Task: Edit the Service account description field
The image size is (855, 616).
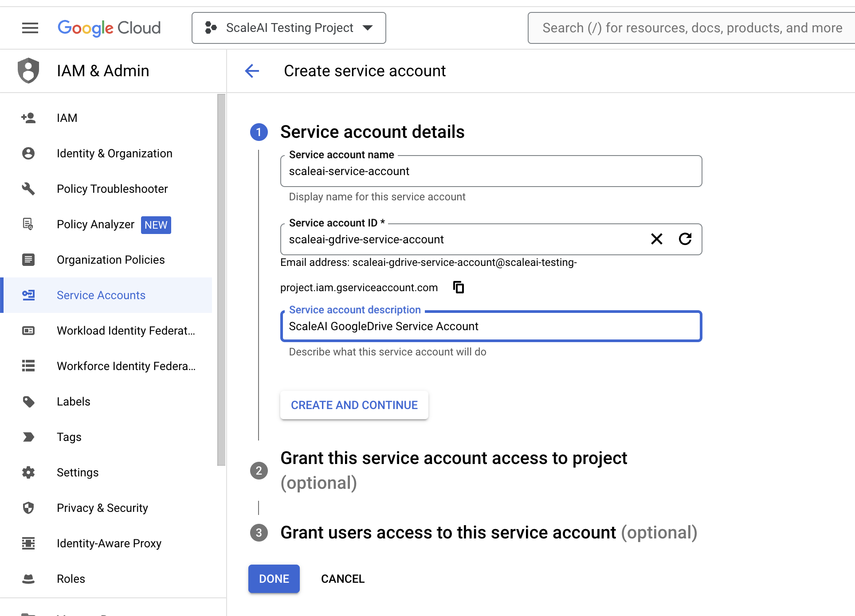Action: pyautogui.click(x=490, y=326)
